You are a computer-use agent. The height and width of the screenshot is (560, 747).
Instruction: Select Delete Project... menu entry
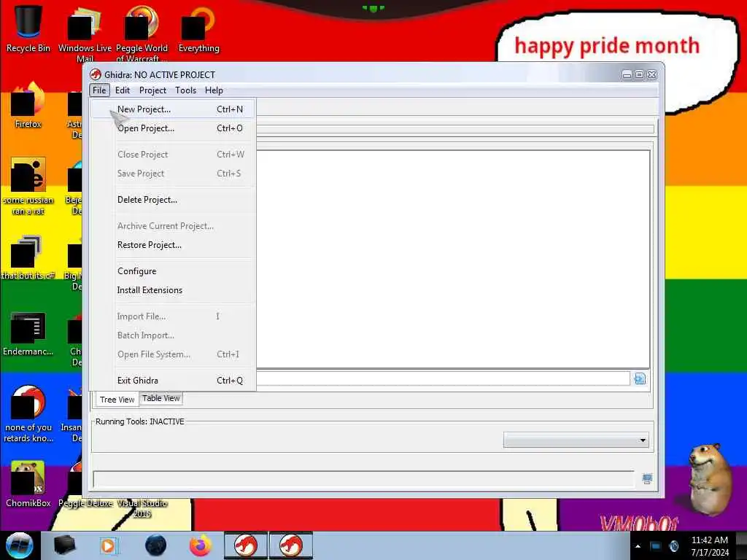(172, 200)
